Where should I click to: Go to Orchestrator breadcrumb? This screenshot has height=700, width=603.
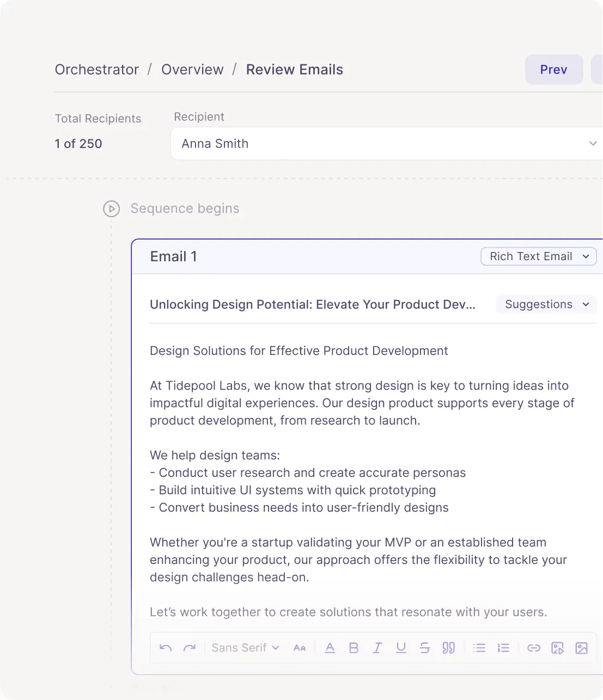tap(97, 70)
